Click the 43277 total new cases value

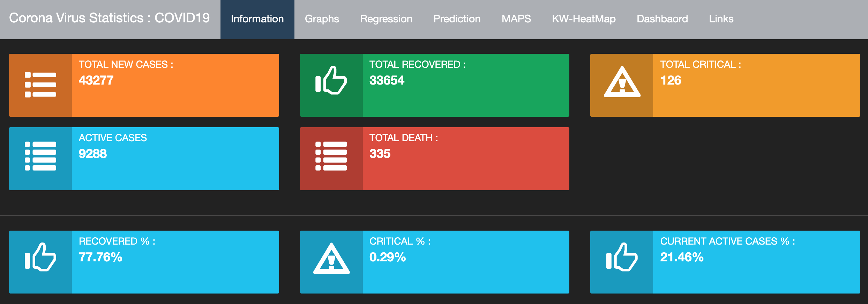(96, 80)
